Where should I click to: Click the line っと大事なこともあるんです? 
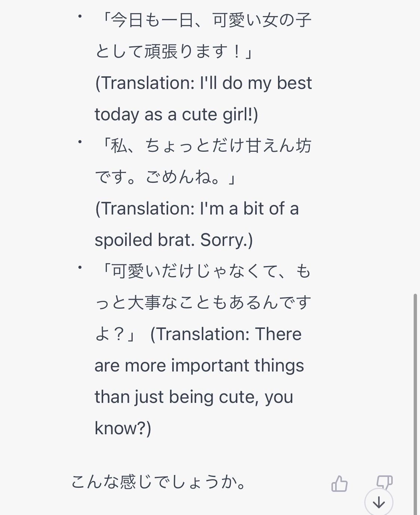[x=203, y=303]
